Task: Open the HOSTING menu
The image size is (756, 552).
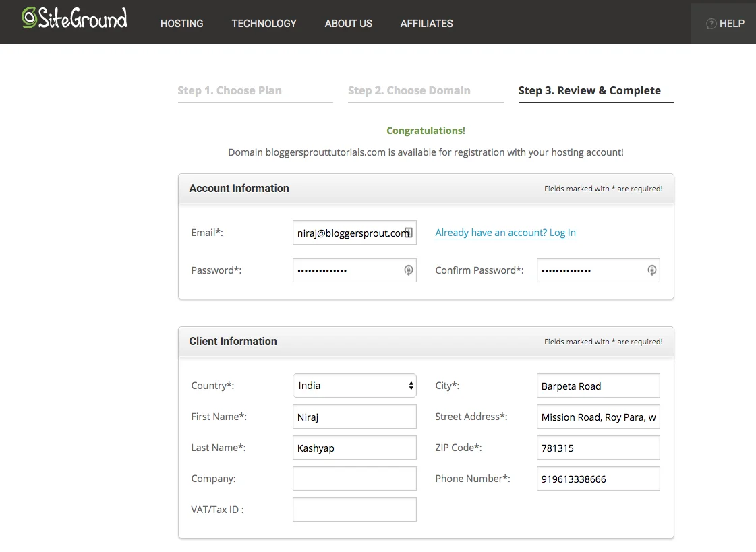Action: click(x=181, y=23)
